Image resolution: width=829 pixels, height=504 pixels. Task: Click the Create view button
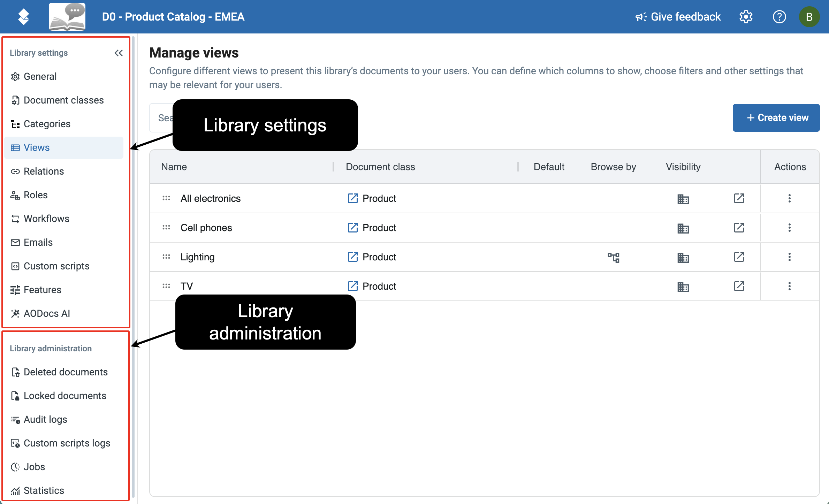pos(776,118)
